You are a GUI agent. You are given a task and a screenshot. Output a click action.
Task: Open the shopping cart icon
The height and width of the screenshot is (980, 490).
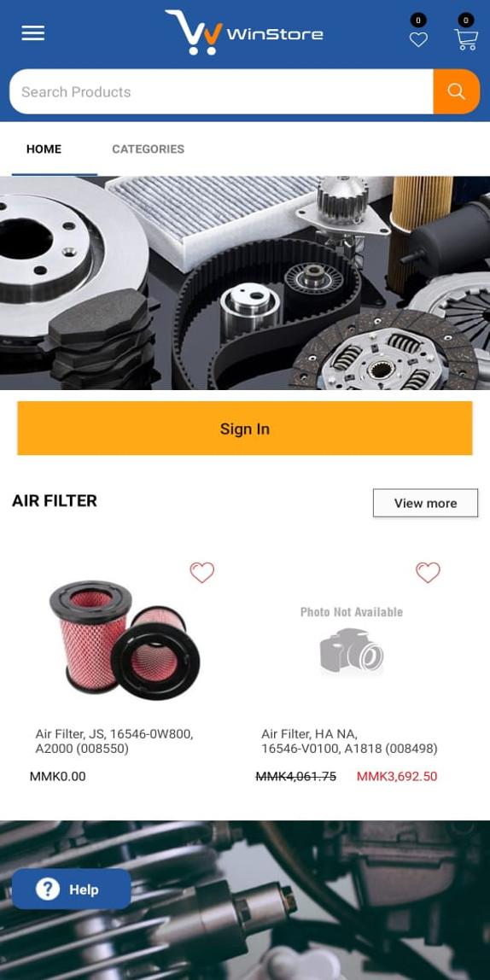[465, 39]
